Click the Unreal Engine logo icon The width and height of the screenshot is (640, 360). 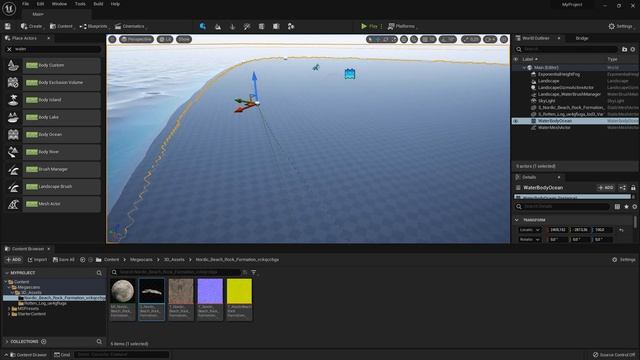(x=9, y=9)
